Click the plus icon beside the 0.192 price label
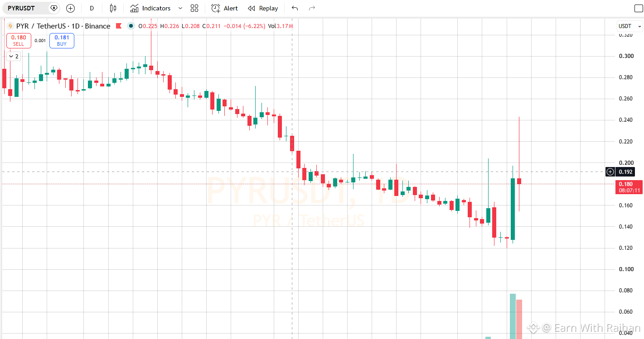Viewport: 644px width, 339px height. click(x=610, y=172)
